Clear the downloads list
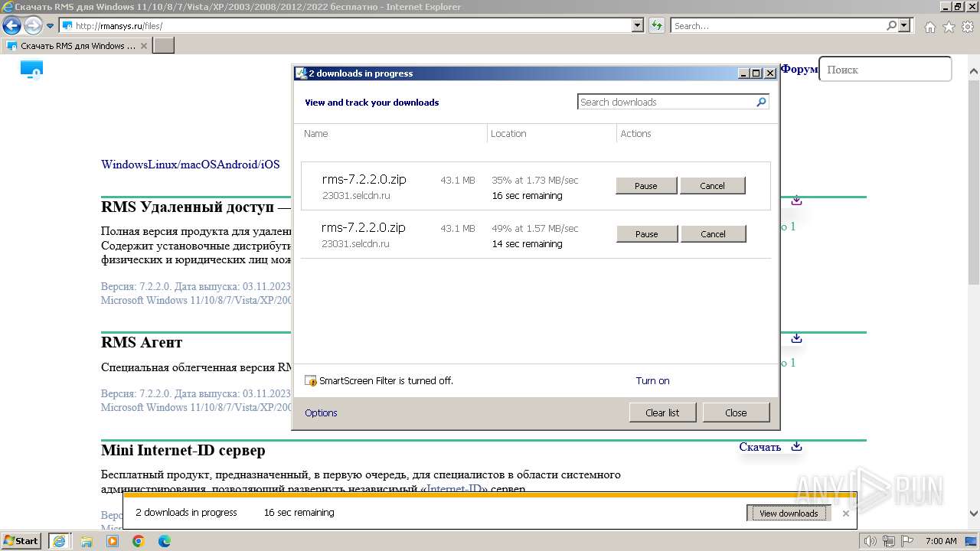This screenshot has width=980, height=551. coord(662,412)
